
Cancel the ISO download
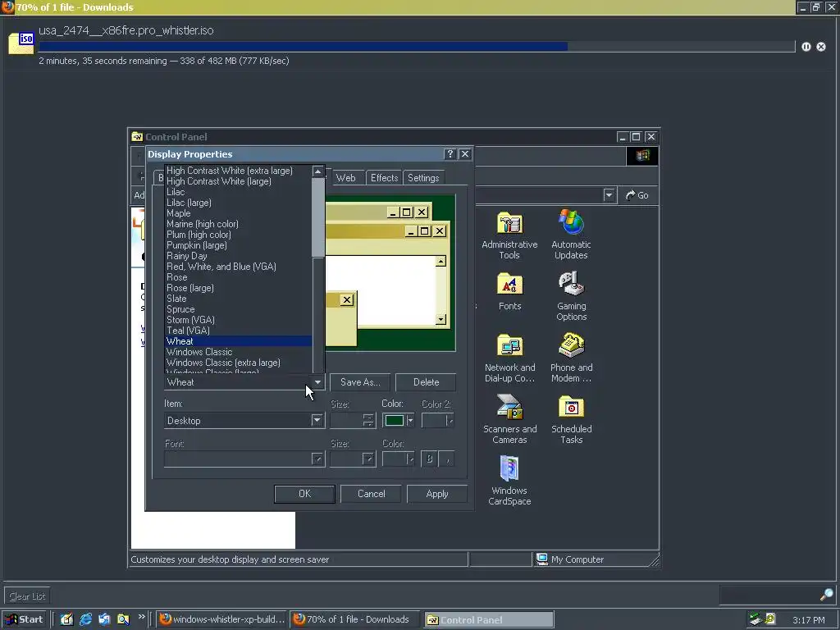(x=820, y=47)
